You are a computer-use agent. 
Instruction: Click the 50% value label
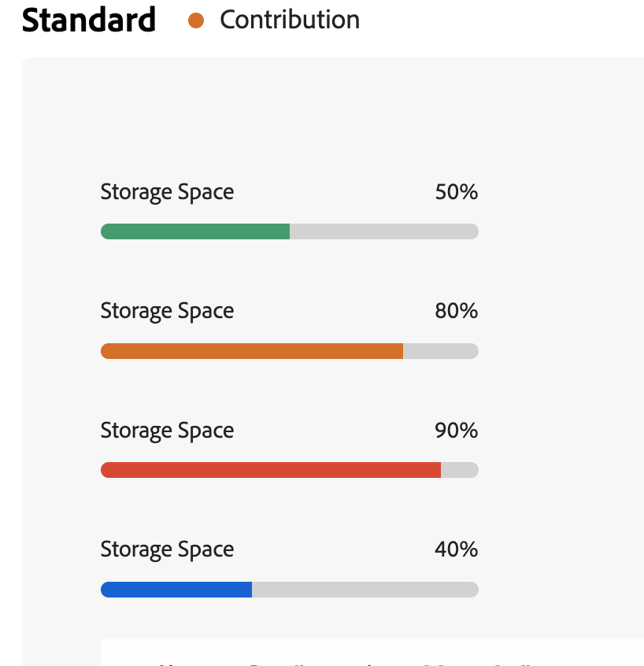pyautogui.click(x=457, y=192)
